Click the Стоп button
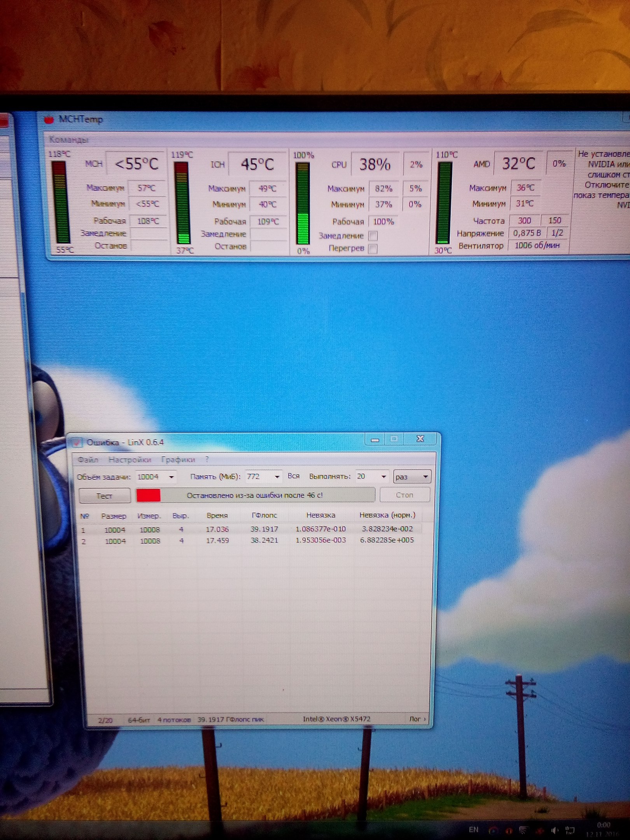The image size is (630, 840). [x=404, y=495]
